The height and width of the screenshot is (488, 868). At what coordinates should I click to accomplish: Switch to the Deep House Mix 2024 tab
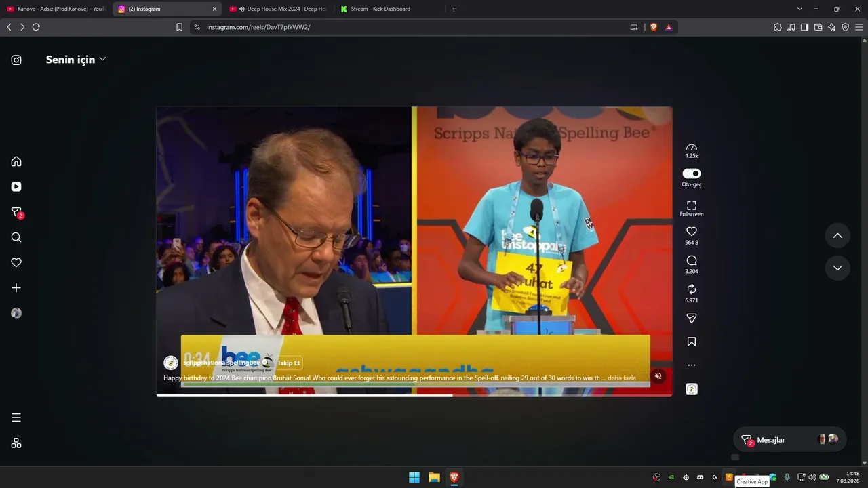pyautogui.click(x=279, y=9)
